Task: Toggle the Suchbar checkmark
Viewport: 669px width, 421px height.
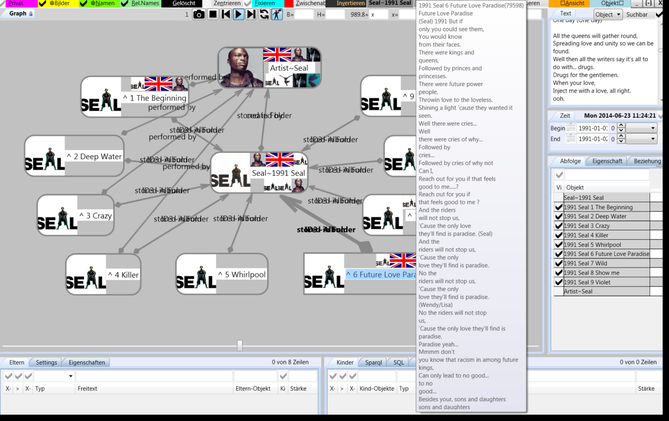Action: pos(659,15)
